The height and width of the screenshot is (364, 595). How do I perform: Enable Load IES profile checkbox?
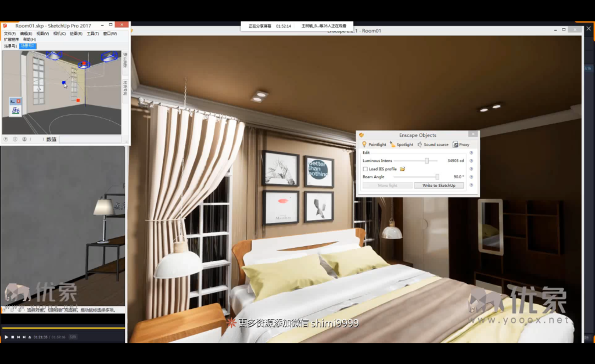pyautogui.click(x=365, y=169)
